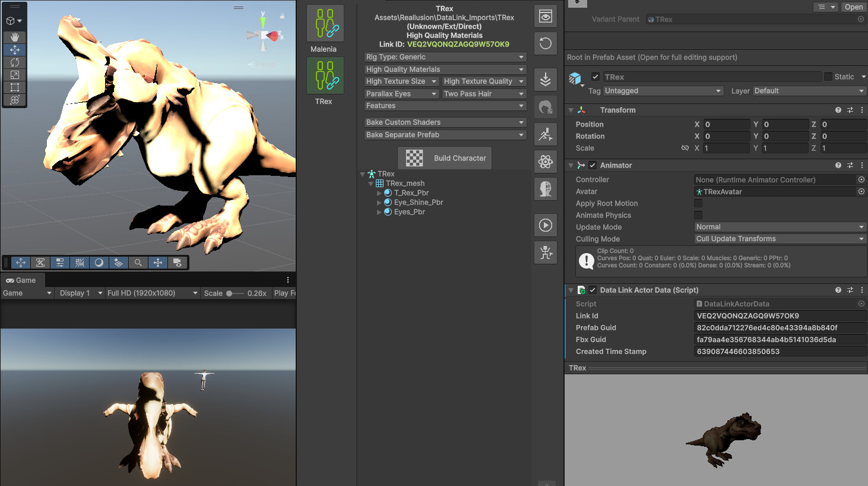Click the refresh character icon
Screen dimensions: 868x486
[545, 43]
